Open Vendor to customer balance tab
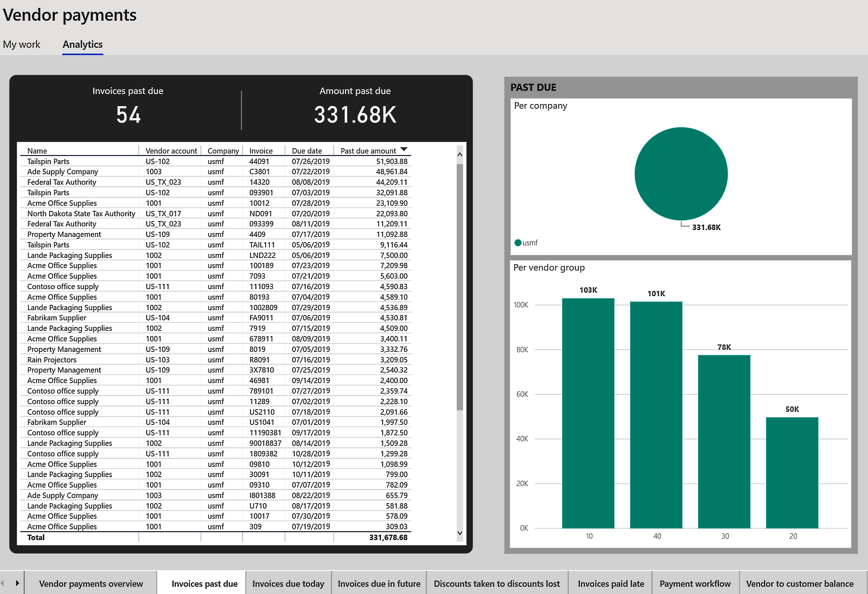 coord(799,583)
